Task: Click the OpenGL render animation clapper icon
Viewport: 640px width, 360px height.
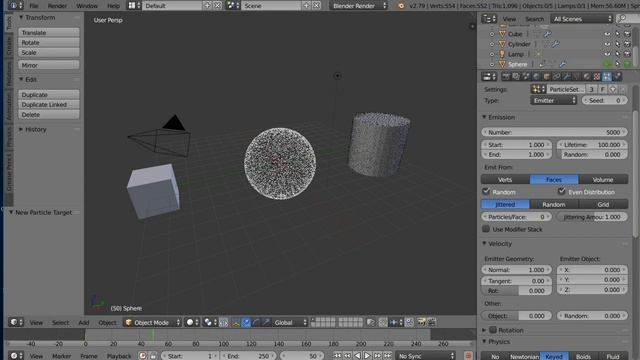Action: click(x=431, y=322)
